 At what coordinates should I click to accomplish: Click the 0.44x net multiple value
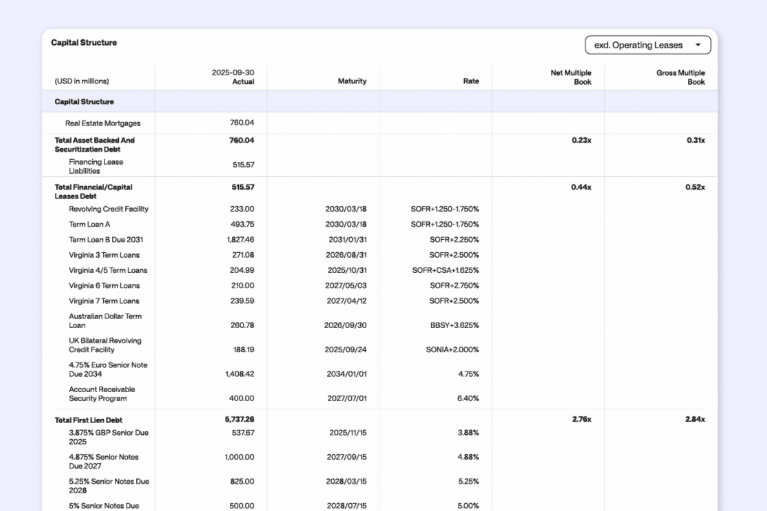tap(581, 187)
